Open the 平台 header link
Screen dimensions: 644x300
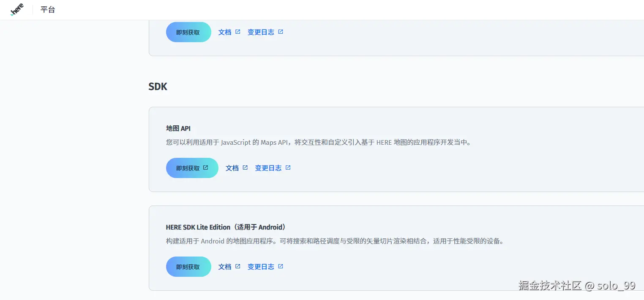[x=48, y=10]
